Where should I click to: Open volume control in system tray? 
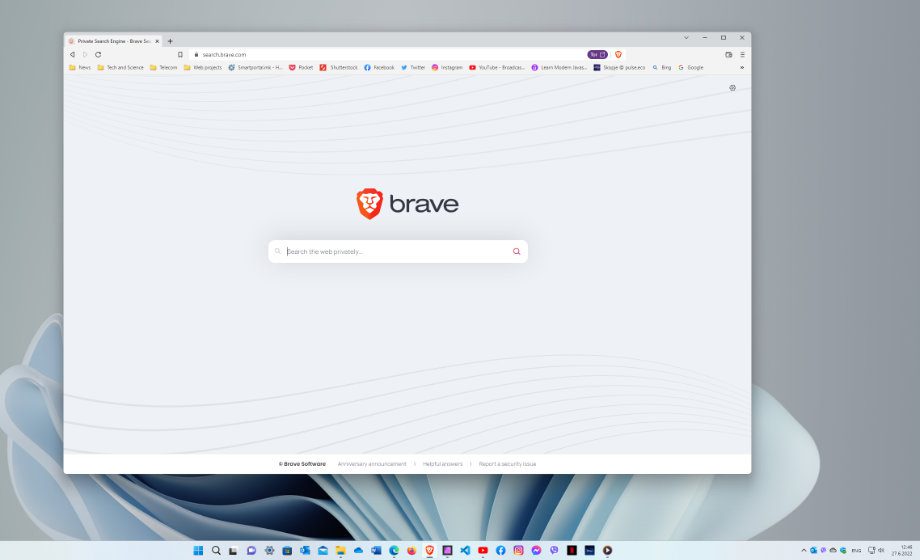pyautogui.click(x=881, y=551)
